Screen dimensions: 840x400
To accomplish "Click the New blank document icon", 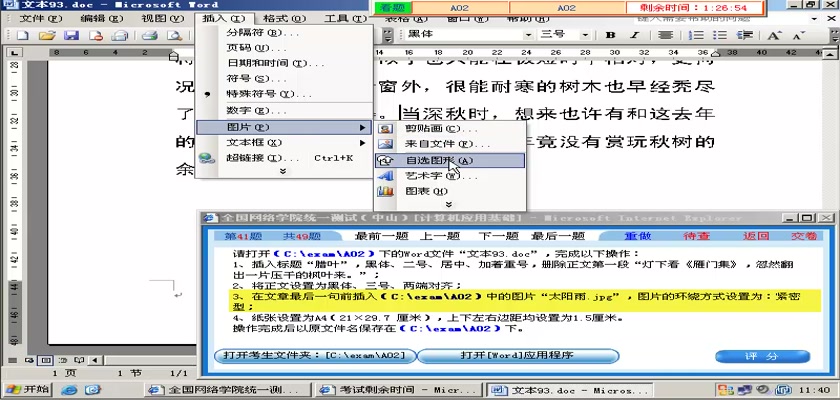I will click(22, 35).
